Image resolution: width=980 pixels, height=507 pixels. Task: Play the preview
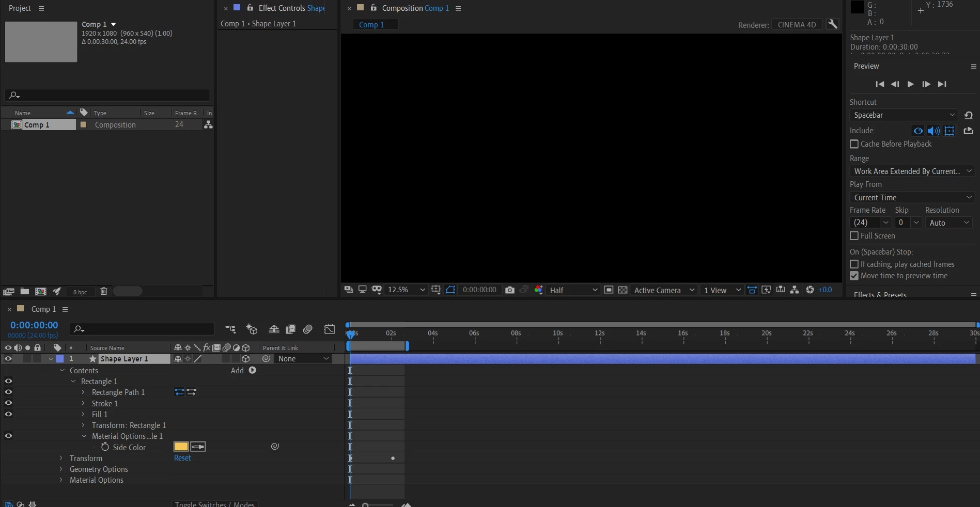pyautogui.click(x=911, y=84)
